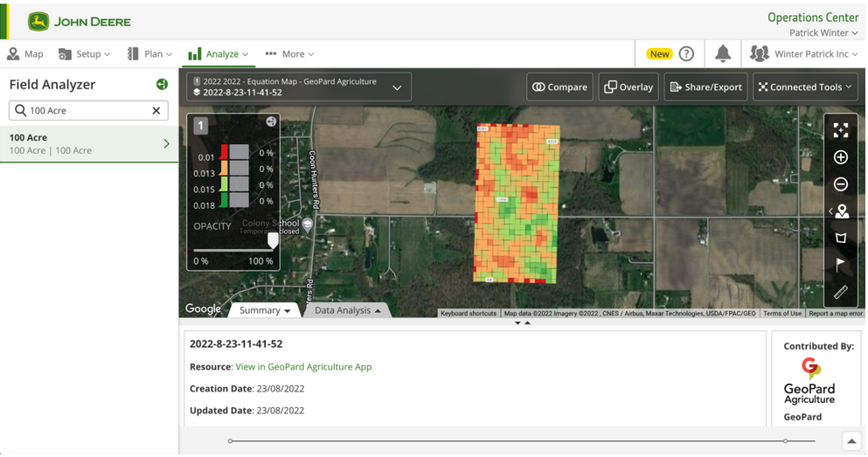868x457 pixels.
Task: Open the Connected Tools dropdown
Action: (x=804, y=87)
